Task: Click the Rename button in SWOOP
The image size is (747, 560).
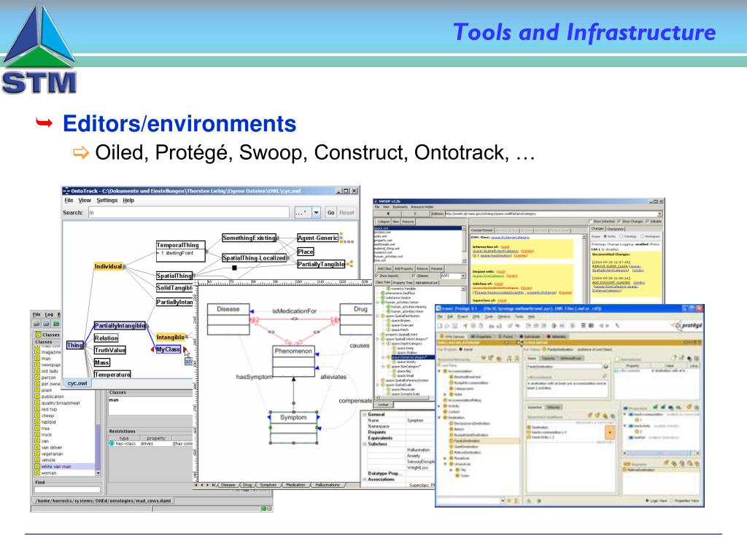Action: 437,268
